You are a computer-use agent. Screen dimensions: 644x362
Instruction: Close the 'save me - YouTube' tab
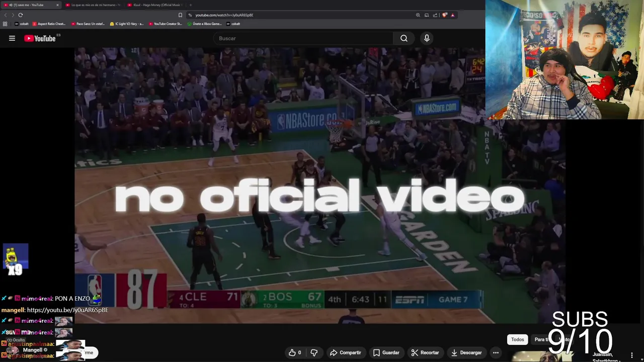[x=57, y=5]
